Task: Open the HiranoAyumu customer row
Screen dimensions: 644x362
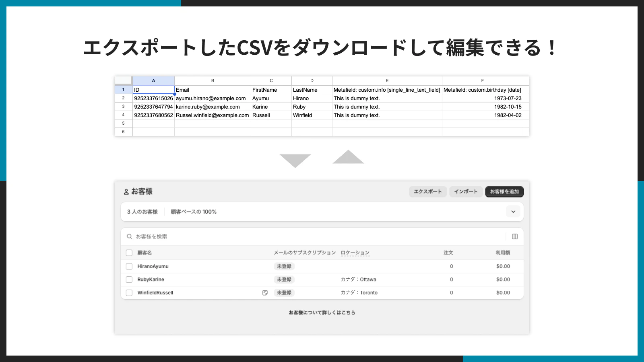Action: click(322, 266)
